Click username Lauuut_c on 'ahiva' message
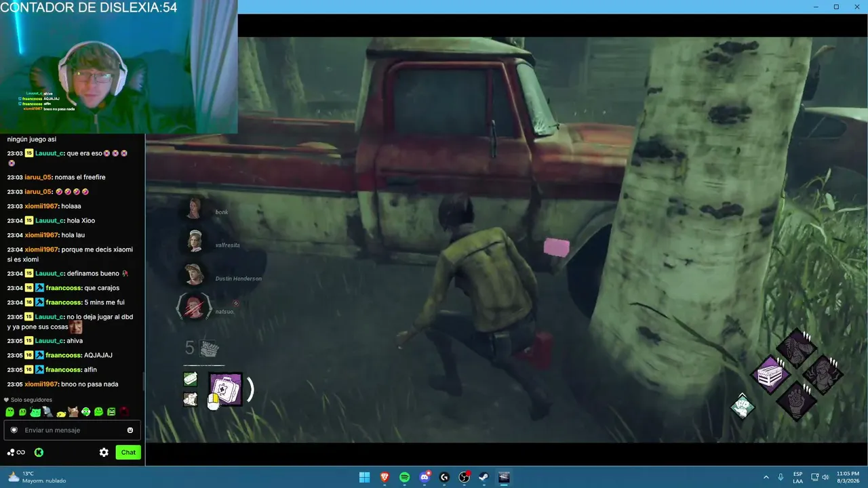Image resolution: width=868 pixels, height=488 pixels. (50, 341)
